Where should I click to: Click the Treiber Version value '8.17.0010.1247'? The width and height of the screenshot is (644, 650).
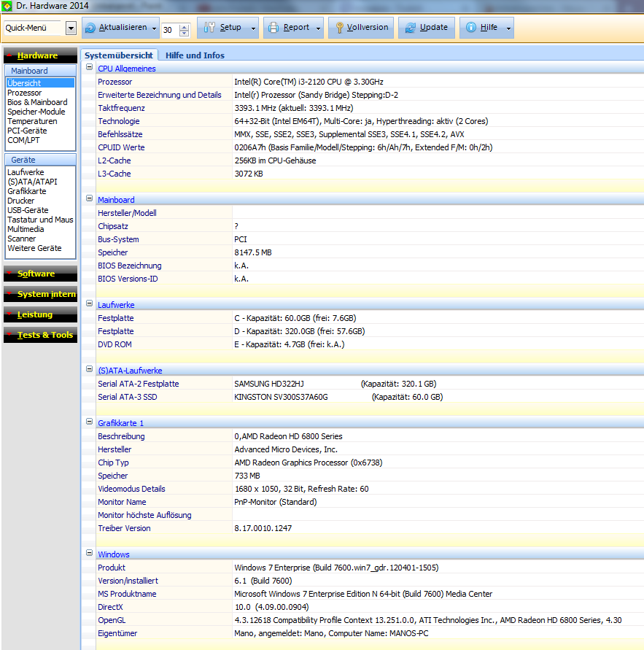(263, 529)
